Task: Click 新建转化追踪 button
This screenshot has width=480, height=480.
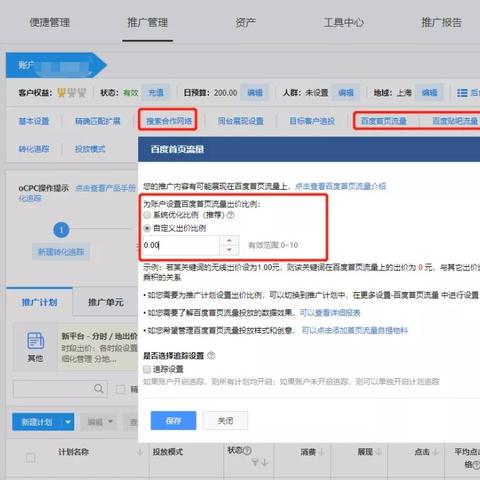Action: pyautogui.click(x=61, y=252)
